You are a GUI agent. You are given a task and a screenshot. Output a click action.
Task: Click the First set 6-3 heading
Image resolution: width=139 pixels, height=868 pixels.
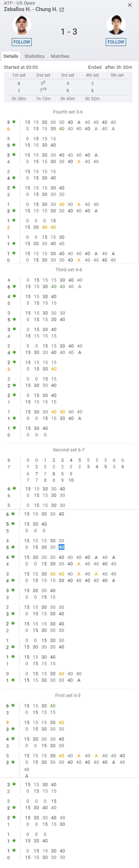pyautogui.click(x=68, y=695)
